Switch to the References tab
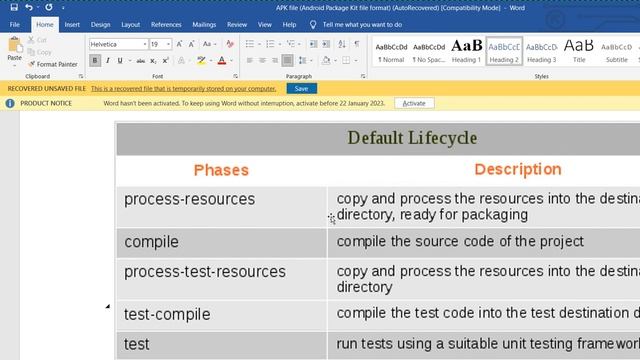 [166, 24]
